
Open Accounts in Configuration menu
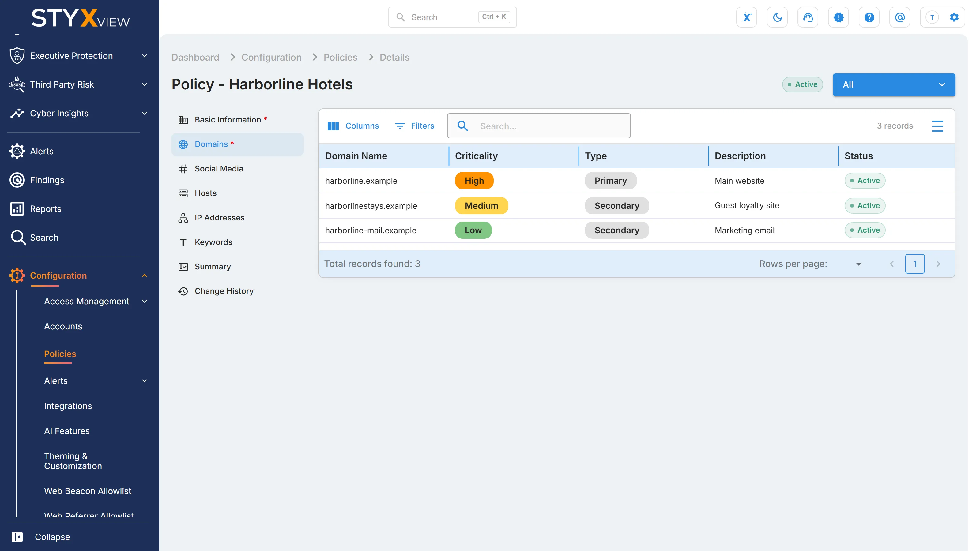coord(63,326)
